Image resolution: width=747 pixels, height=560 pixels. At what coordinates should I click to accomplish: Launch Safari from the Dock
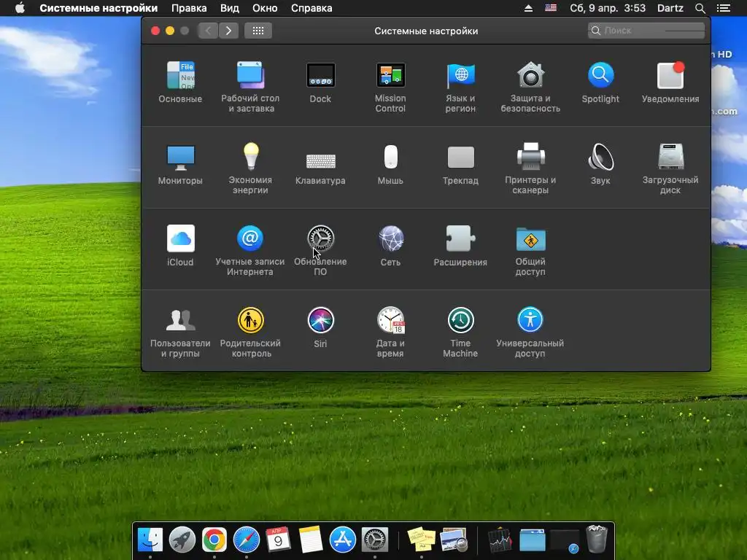[x=247, y=540]
